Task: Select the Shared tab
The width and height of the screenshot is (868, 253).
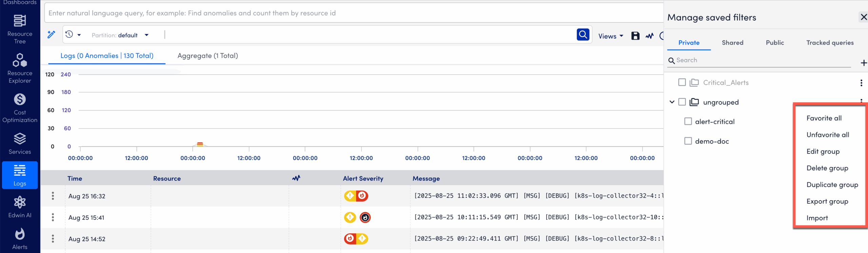Action: (732, 43)
